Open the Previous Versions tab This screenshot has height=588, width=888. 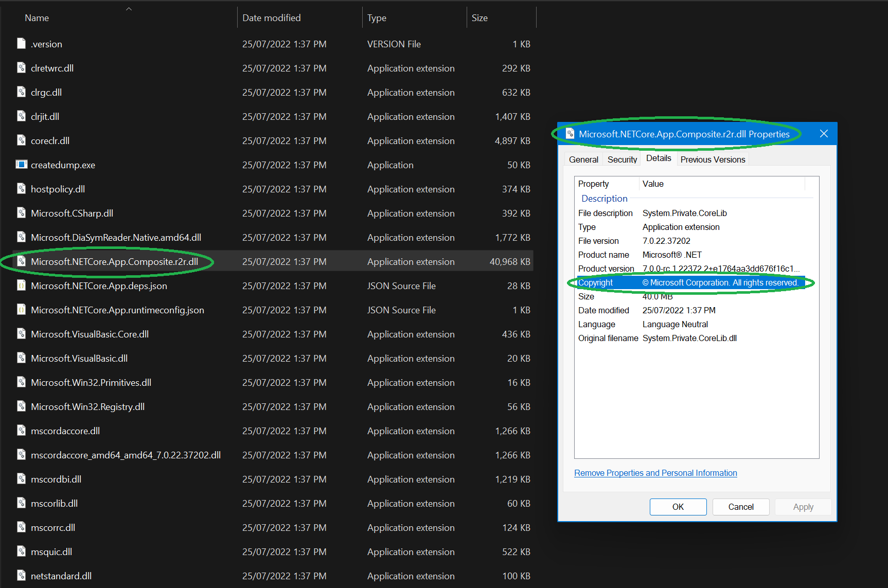tap(712, 159)
